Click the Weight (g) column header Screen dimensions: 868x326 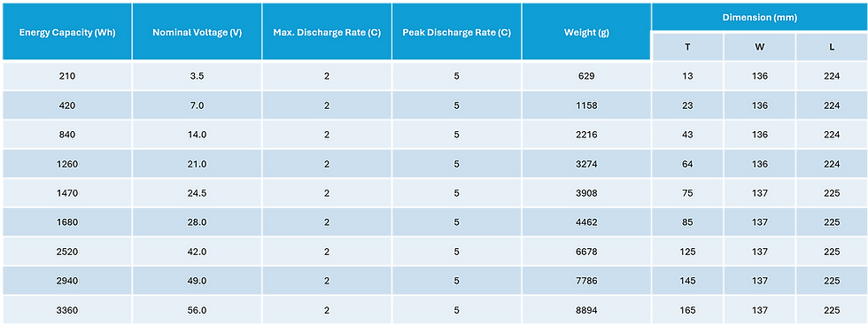586,32
